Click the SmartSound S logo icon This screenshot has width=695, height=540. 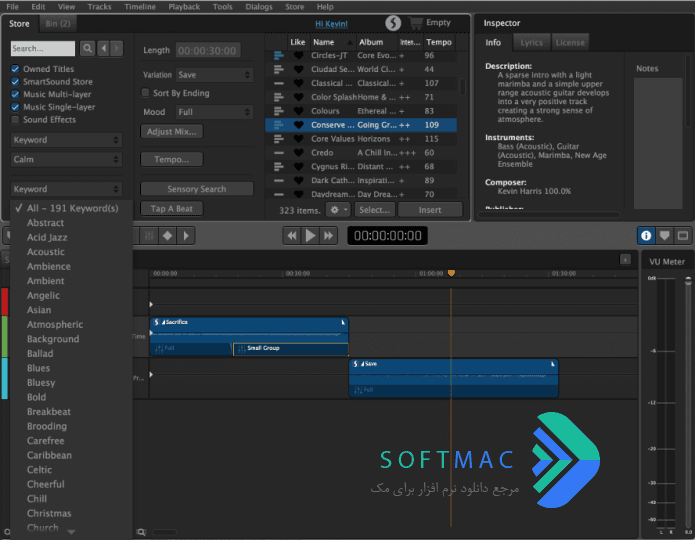(x=393, y=23)
